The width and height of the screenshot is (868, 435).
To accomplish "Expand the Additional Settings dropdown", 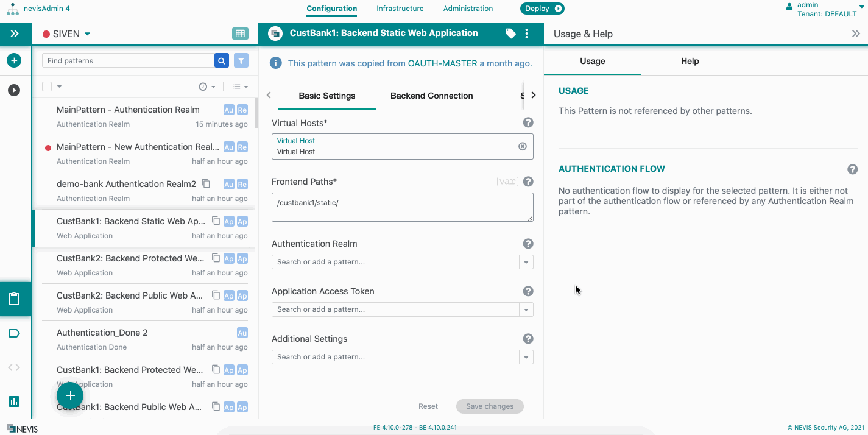I will [526, 357].
